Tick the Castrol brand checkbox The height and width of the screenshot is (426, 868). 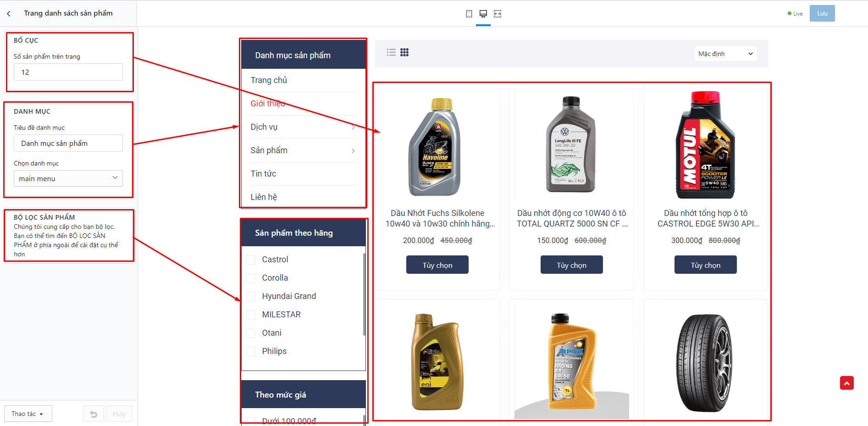(251, 260)
